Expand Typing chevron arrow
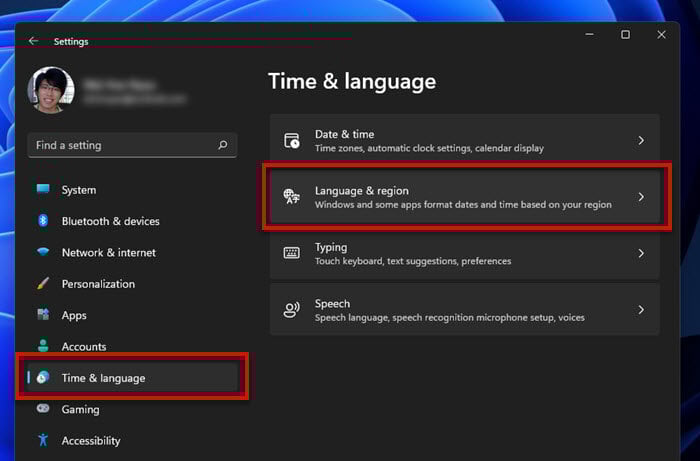Viewport: 700px width, 461px height. (641, 253)
